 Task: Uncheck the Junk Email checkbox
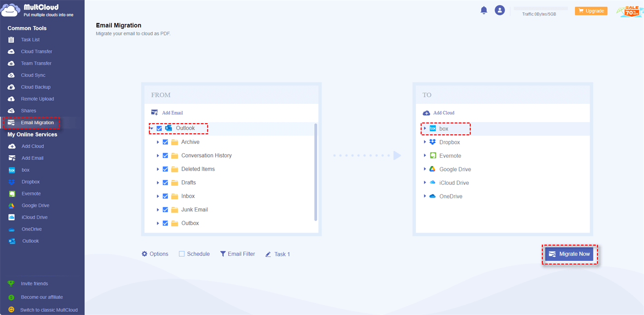165,210
